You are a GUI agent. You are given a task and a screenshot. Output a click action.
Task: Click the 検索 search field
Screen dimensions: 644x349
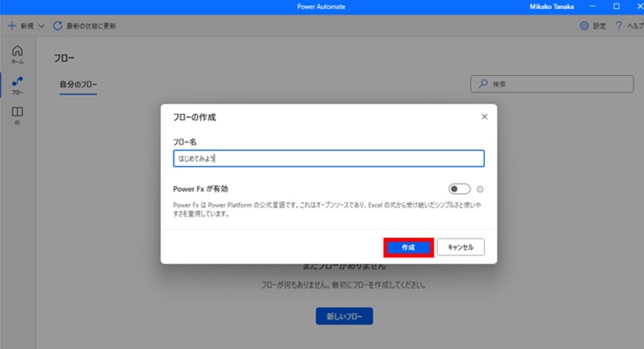coord(552,84)
